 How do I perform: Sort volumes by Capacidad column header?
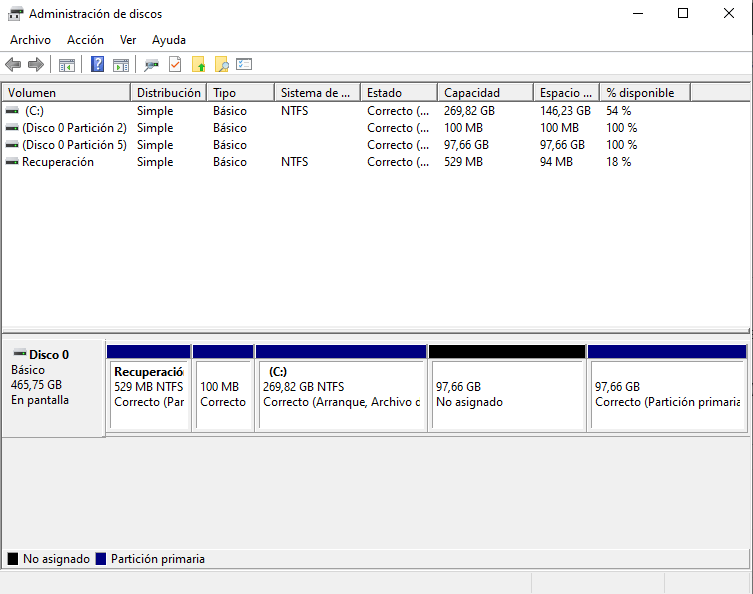tap(472, 93)
